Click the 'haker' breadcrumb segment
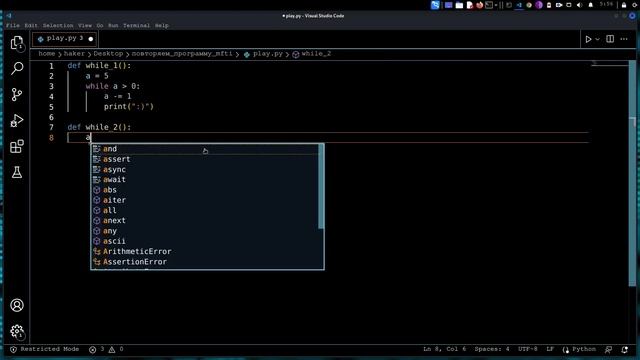The image size is (640, 360). [x=74, y=53]
